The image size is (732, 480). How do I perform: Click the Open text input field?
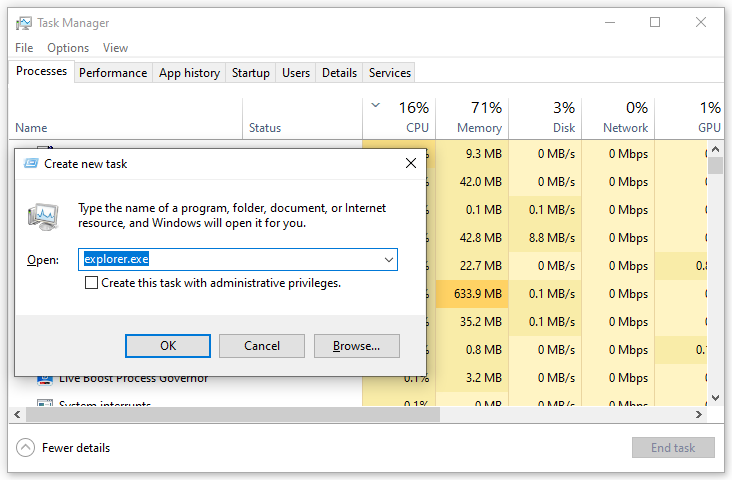[238, 260]
